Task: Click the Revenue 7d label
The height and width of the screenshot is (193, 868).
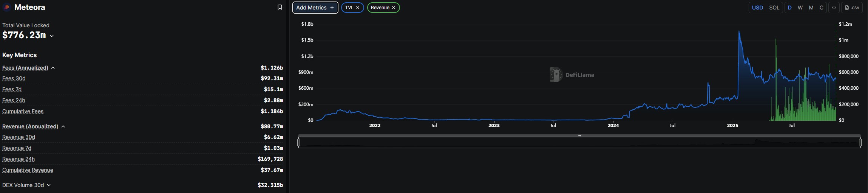Action: pos(17,148)
